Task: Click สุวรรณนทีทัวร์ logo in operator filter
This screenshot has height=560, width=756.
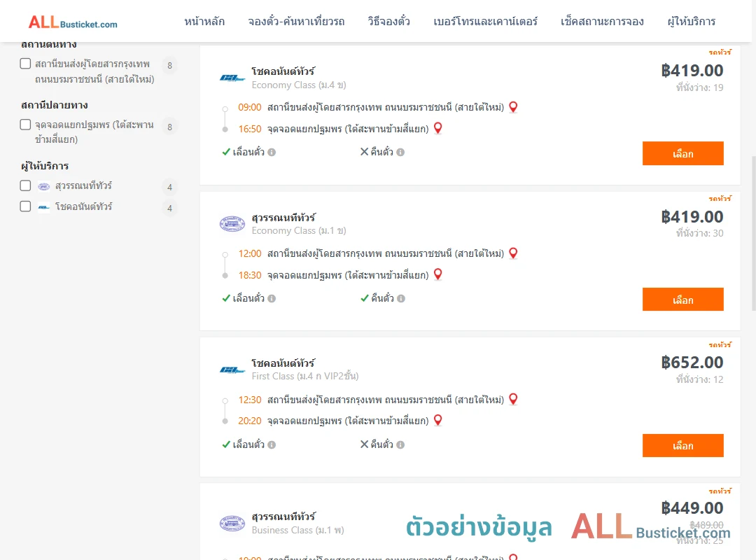Action: point(44,186)
